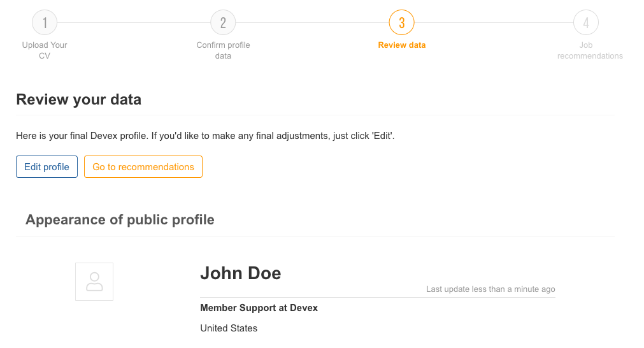This screenshot has width=644, height=348.
Task: Click progress line between steps 3 and 4
Action: pyautogui.click(x=494, y=22)
